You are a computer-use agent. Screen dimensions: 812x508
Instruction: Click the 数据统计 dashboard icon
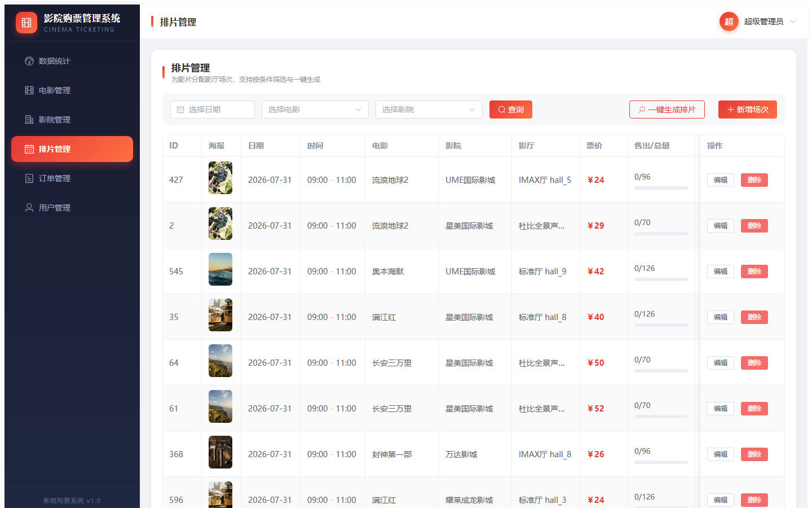pyautogui.click(x=29, y=61)
